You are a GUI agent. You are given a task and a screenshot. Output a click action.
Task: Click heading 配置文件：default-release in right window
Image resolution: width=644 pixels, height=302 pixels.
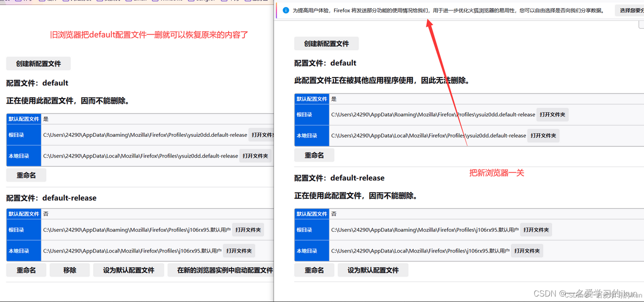[339, 178]
